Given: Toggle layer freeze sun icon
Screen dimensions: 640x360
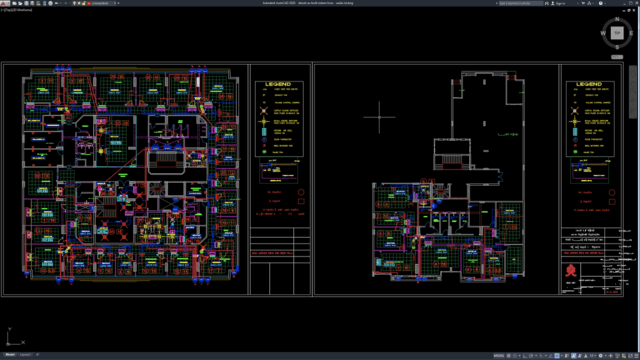Looking at the screenshot, I should [79, 3].
